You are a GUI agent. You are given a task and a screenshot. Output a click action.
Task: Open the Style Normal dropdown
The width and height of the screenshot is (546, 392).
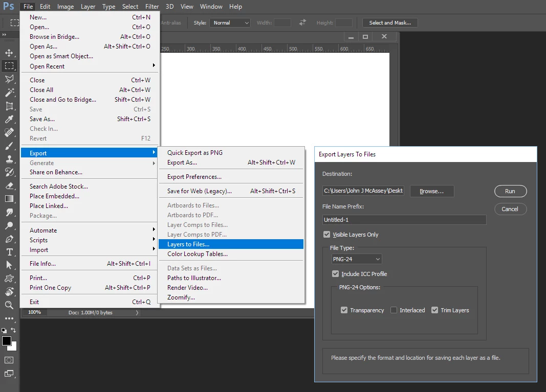(x=230, y=22)
